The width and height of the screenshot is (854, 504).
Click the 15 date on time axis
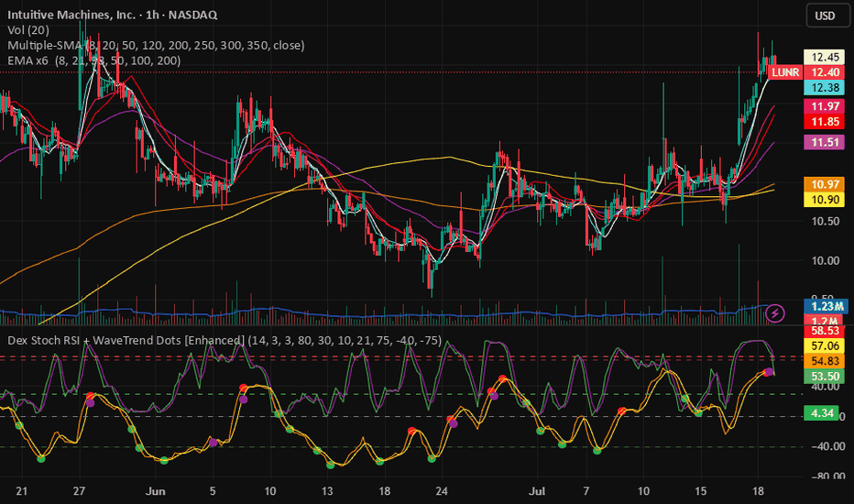[x=700, y=491]
